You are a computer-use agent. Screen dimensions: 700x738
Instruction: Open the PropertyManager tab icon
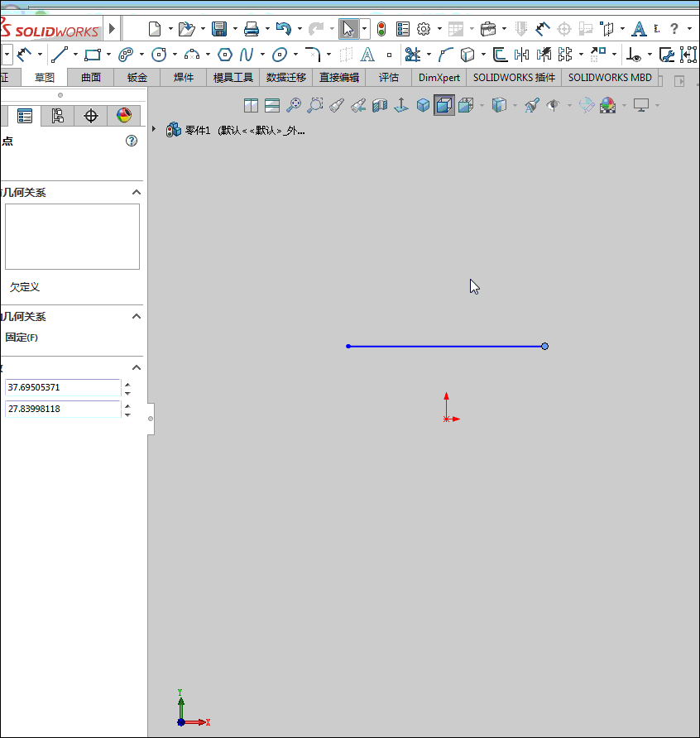point(25,116)
